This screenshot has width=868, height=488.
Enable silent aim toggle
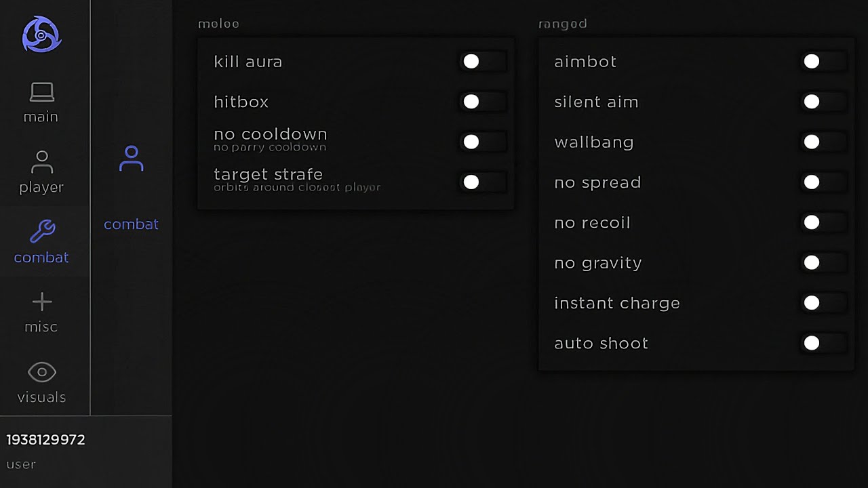tap(823, 102)
